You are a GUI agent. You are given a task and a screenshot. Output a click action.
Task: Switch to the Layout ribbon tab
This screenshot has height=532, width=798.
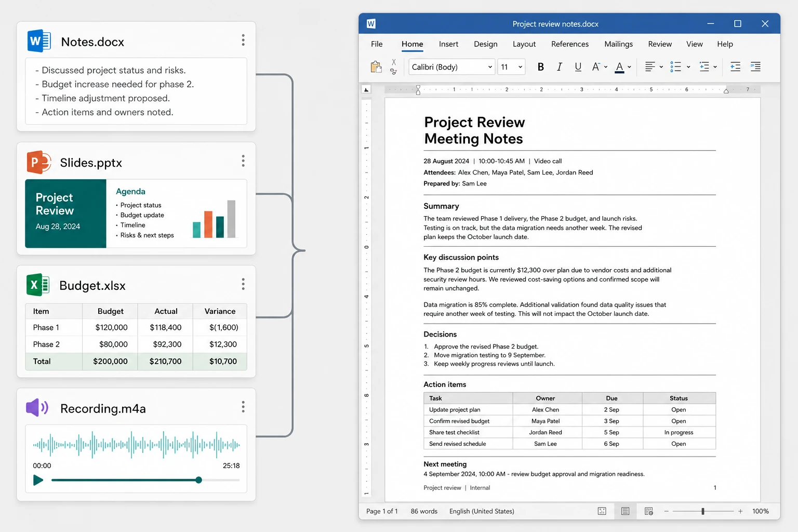tap(524, 44)
